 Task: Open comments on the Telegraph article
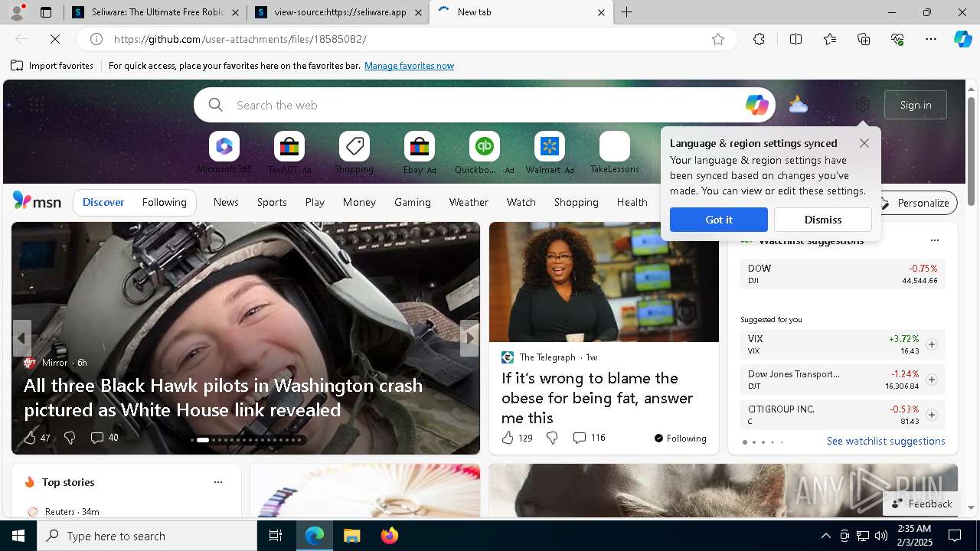pyautogui.click(x=589, y=438)
